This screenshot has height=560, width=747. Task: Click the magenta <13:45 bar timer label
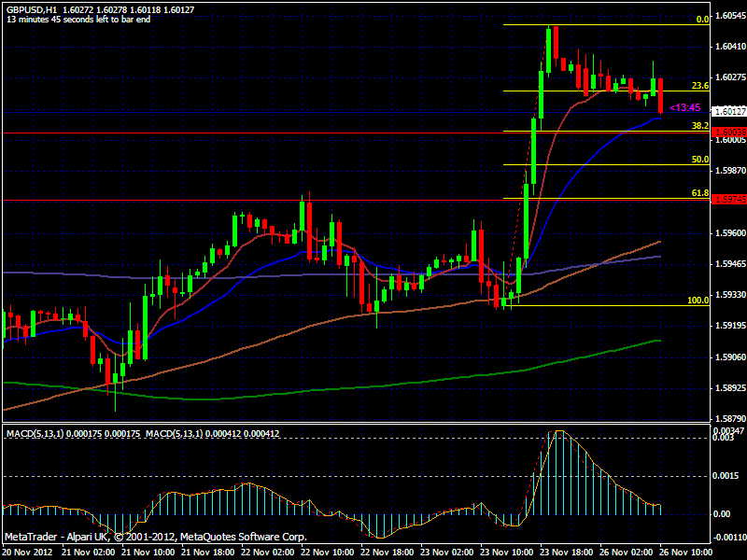coord(684,107)
